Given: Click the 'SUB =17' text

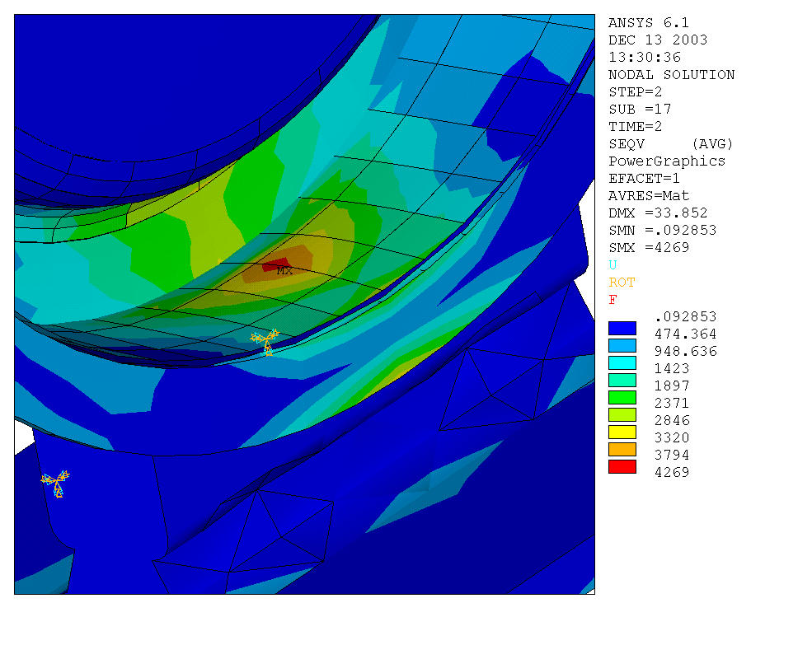Looking at the screenshot, I should 640,110.
